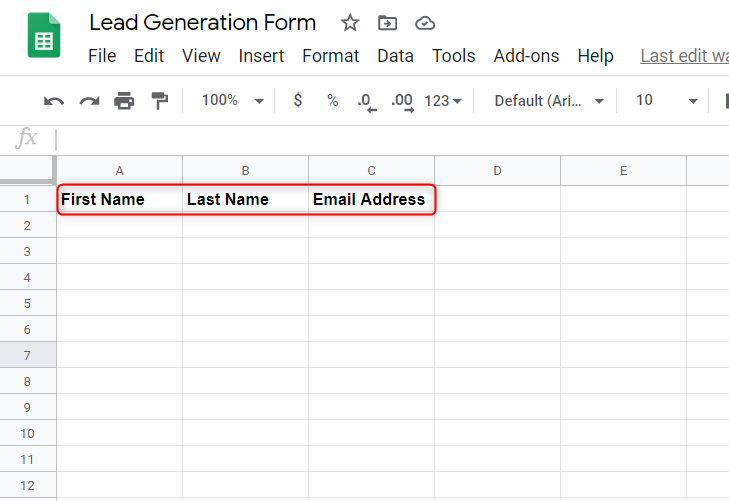The height and width of the screenshot is (501, 729).
Task: Open the font size 10 dropdown
Action: [666, 100]
